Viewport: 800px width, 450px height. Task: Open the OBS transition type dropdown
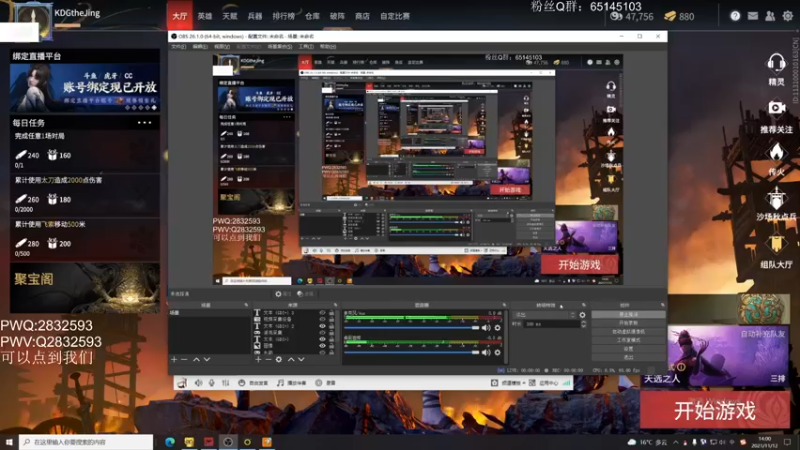(x=544, y=315)
